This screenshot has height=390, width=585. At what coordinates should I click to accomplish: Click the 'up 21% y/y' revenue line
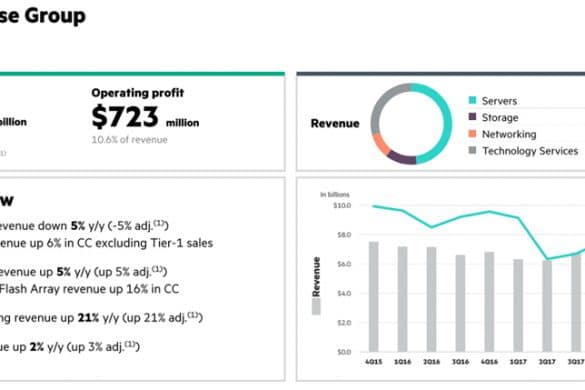click(x=101, y=318)
